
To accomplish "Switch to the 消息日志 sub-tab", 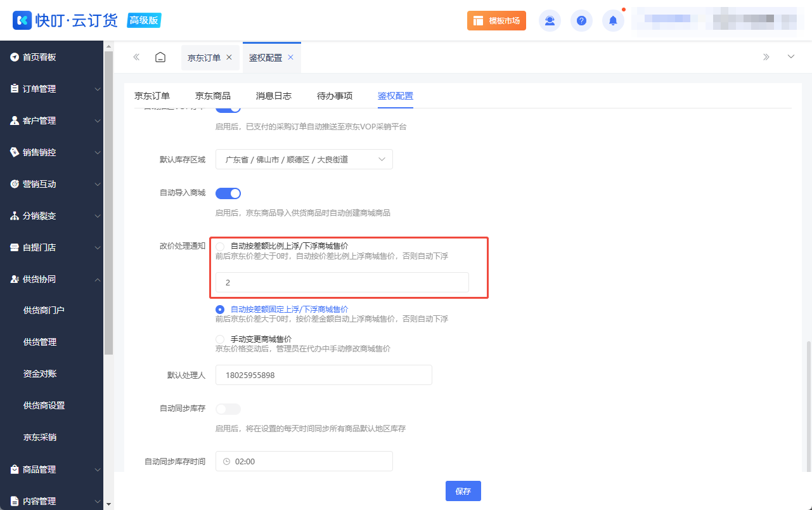I will click(274, 96).
